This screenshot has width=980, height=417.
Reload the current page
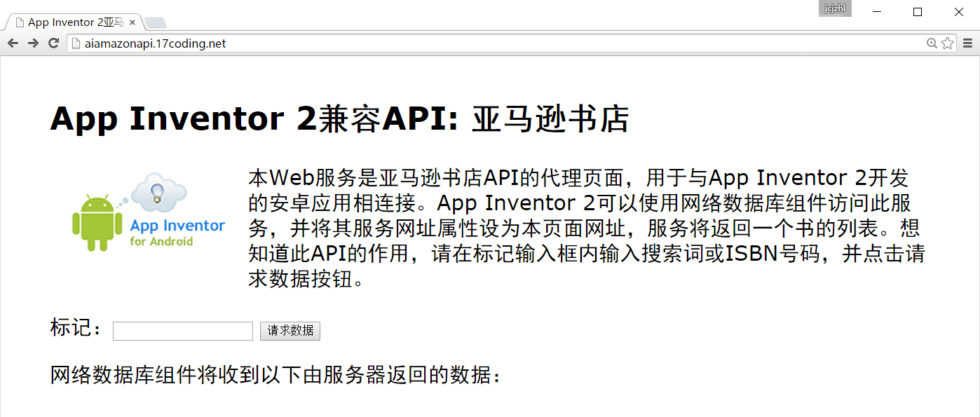[53, 43]
